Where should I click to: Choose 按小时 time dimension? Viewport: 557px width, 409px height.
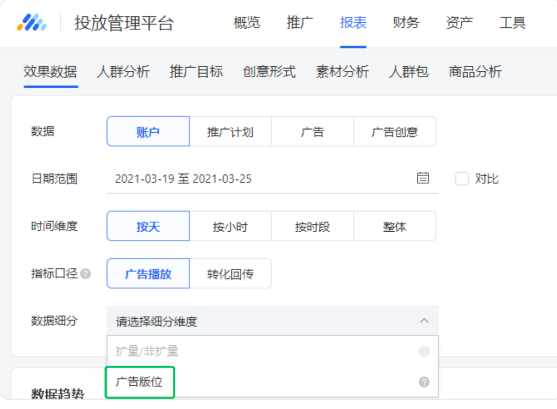click(231, 226)
